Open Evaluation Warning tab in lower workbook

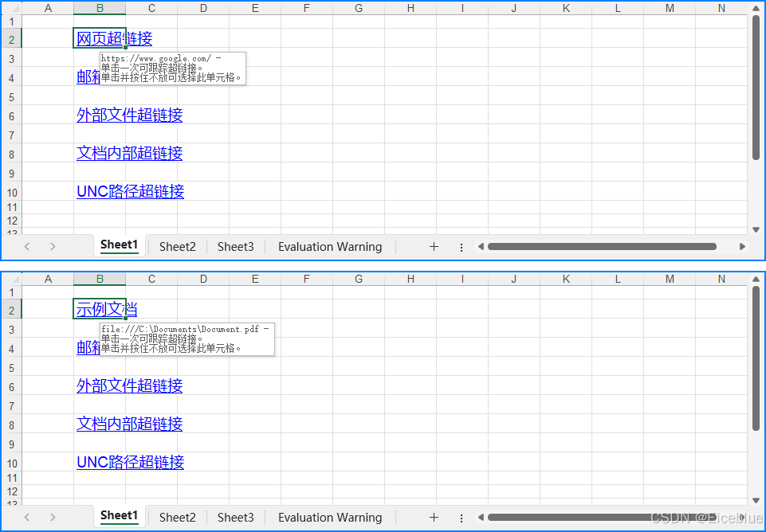pos(330,518)
